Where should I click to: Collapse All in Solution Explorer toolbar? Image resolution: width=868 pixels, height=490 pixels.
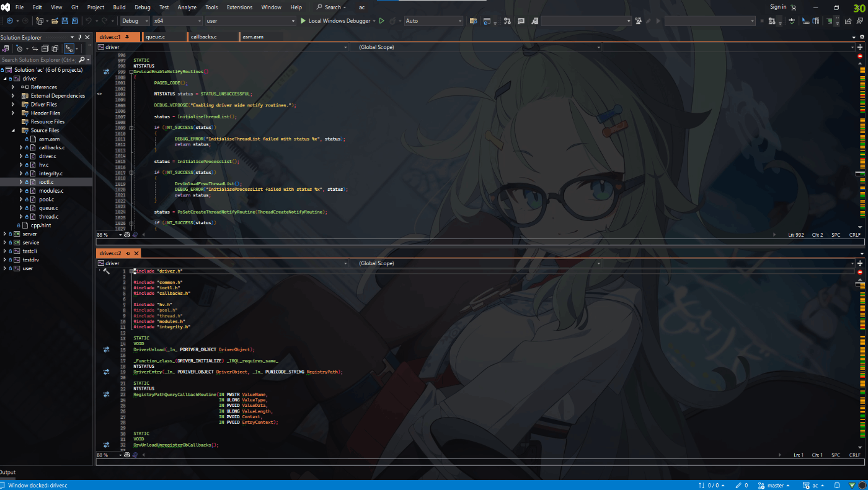pyautogui.click(x=45, y=48)
